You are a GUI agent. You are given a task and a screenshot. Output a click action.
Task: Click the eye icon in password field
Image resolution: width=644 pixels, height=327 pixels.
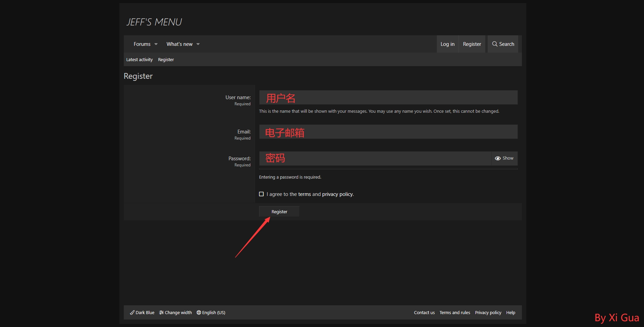coord(497,159)
